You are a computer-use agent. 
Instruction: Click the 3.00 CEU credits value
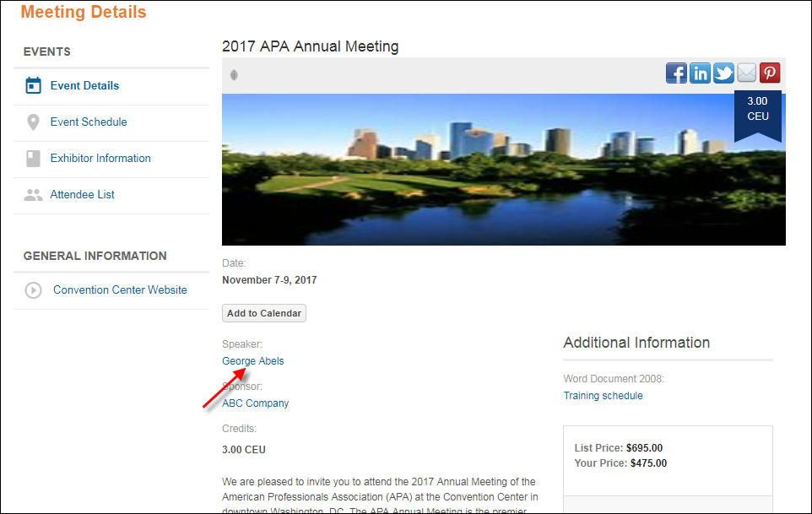(x=244, y=450)
